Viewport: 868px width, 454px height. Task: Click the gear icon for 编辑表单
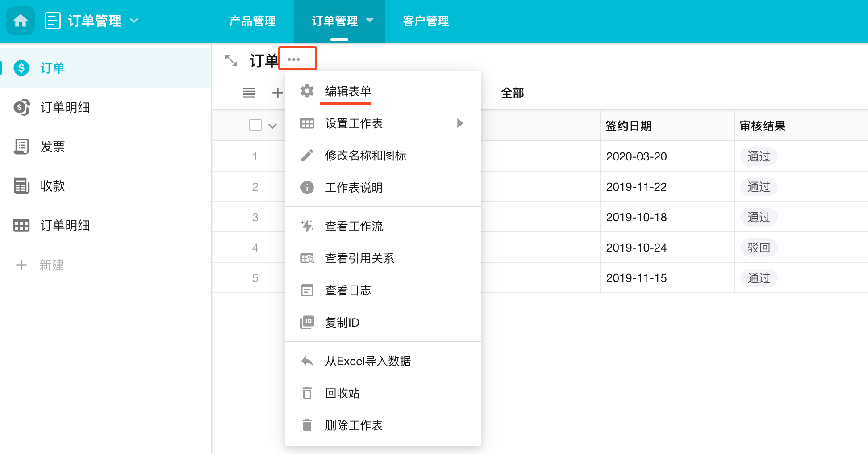tap(307, 91)
